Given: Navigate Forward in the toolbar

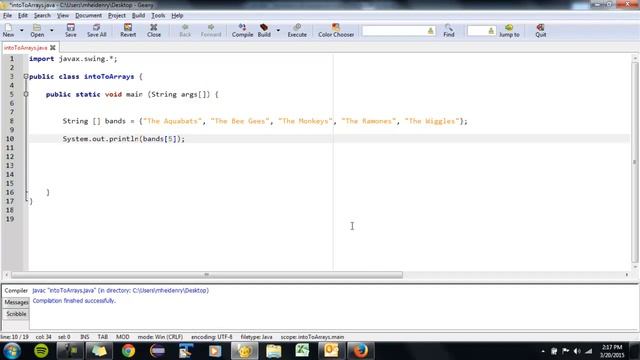Looking at the screenshot, I should tap(211, 30).
